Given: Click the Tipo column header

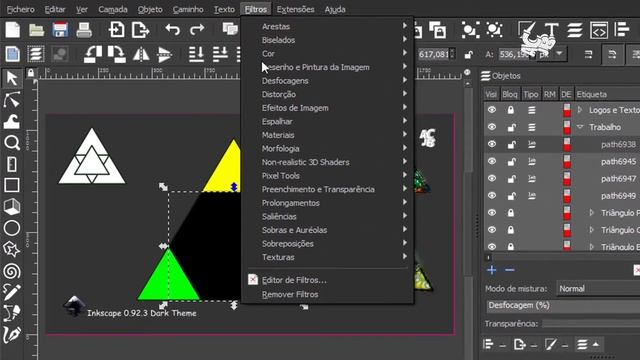Looking at the screenshot, I should coord(531,94).
